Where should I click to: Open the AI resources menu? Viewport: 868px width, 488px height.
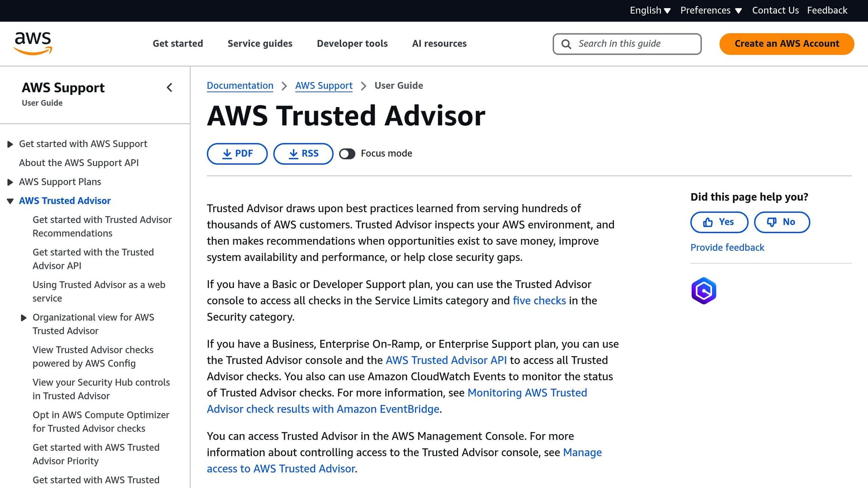click(x=440, y=44)
